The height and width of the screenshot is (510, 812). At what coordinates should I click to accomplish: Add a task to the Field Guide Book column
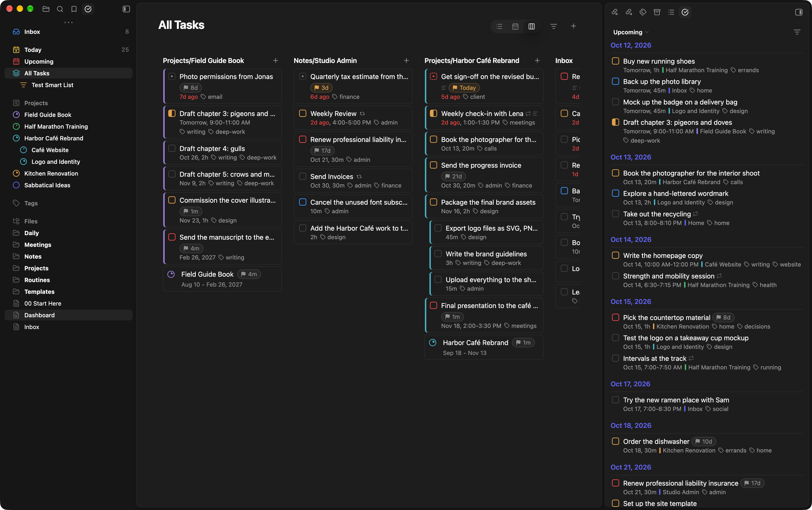point(276,60)
